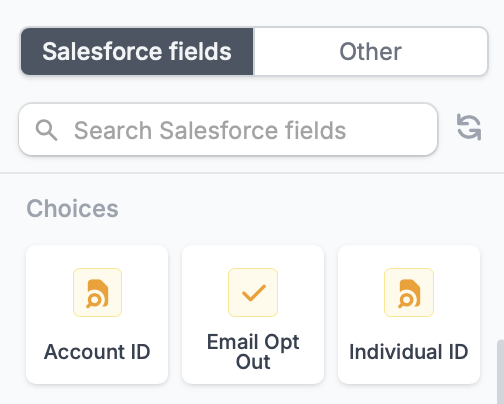Click the 'Email Opt Out' label text
Viewport: 504px width, 404px height.
pyautogui.click(x=253, y=352)
